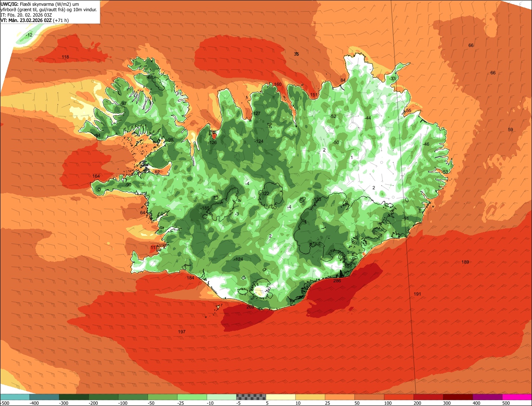This screenshot has width=532, height=406.
Task: Click the darkest green legend swatch, -300 to -200
Action: (x=74, y=397)
